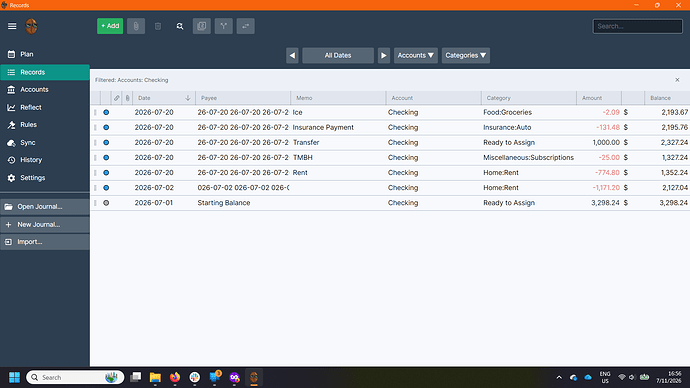The image size is (690, 388).
Task: Show hidden system tray icons
Action: [x=559, y=377]
